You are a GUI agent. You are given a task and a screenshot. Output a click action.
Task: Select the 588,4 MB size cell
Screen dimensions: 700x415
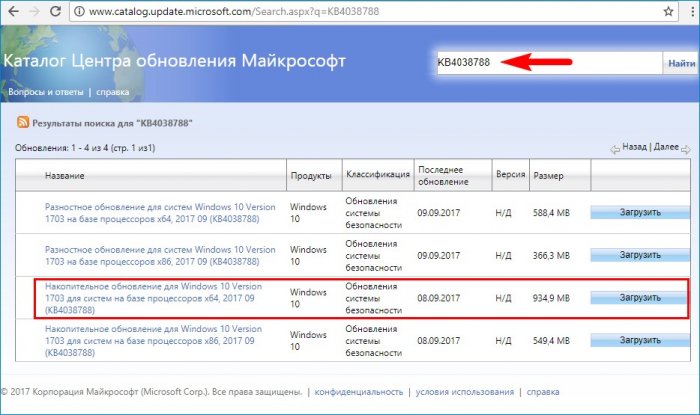coord(551,213)
